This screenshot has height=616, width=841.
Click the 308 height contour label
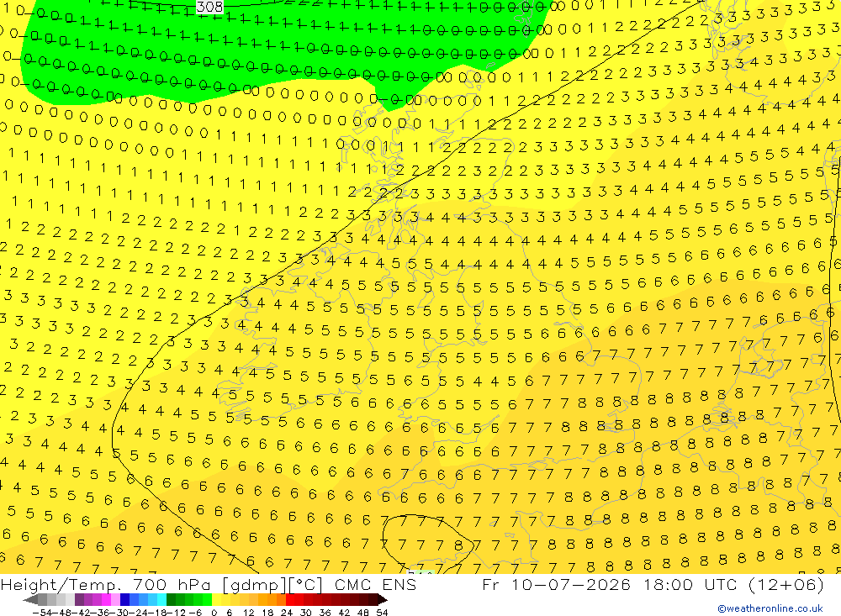click(209, 7)
